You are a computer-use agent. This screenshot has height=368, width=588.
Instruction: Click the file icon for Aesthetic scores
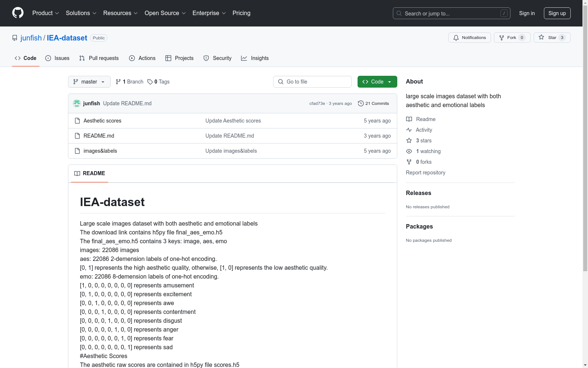[x=77, y=121]
